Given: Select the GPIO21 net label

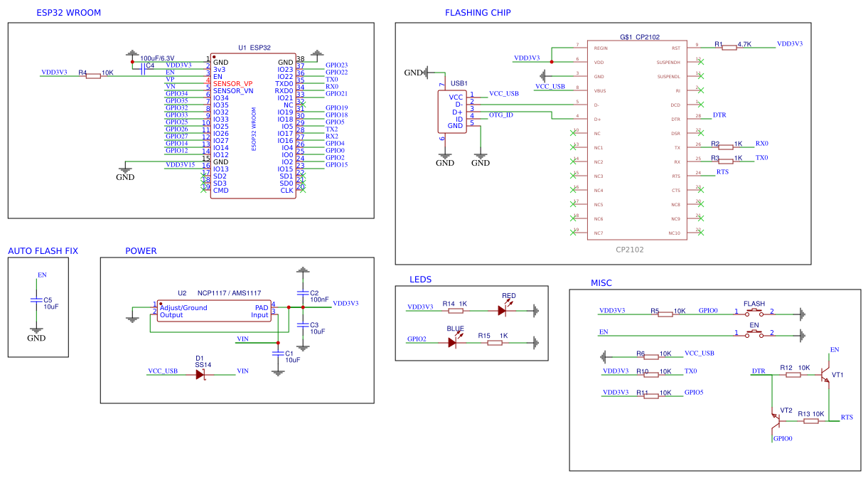Looking at the screenshot, I should point(336,93).
